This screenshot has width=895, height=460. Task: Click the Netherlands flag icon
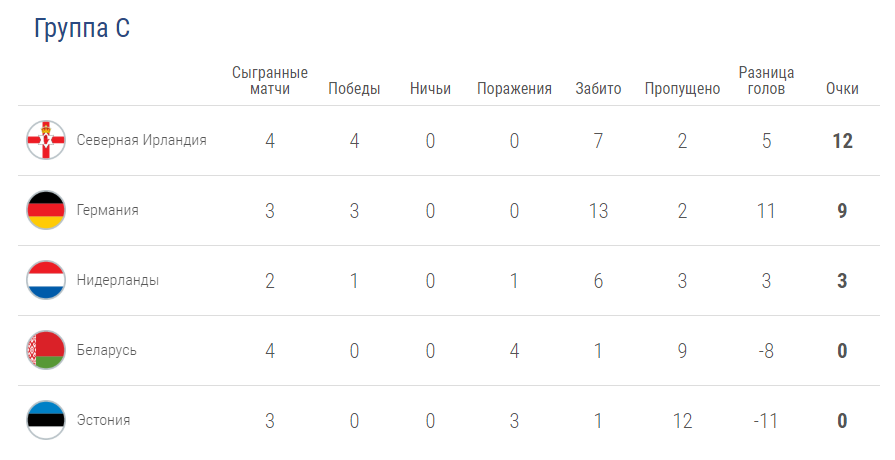[x=46, y=280]
